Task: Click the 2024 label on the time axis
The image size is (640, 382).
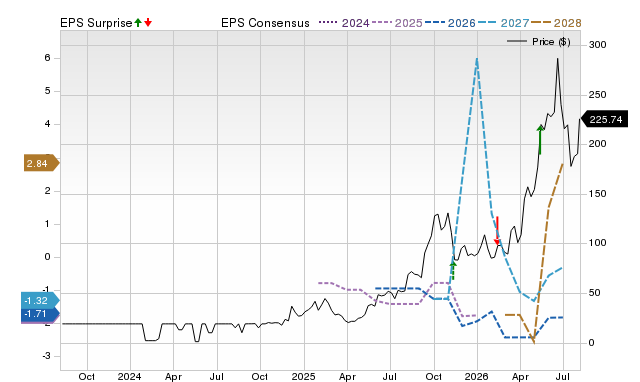Action: pos(129,376)
